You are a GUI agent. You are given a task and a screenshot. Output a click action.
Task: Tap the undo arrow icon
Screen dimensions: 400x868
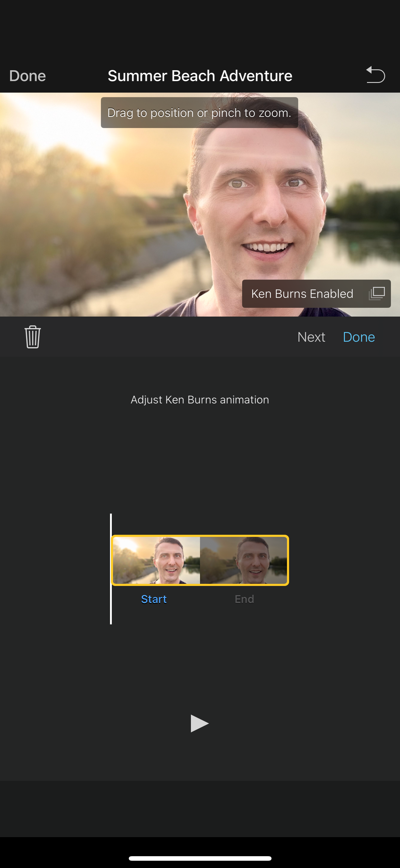point(375,75)
